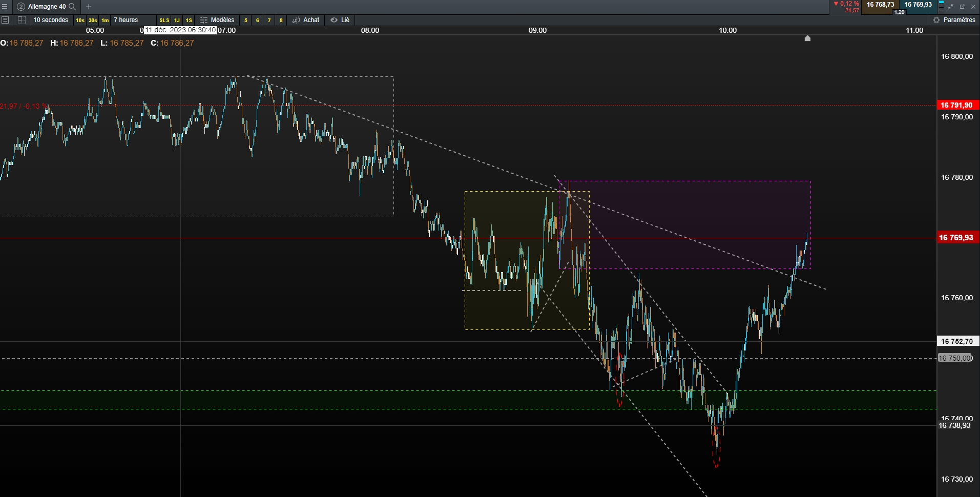Click the Achat buy button label
Screen dimensions: 980x497
click(x=311, y=20)
